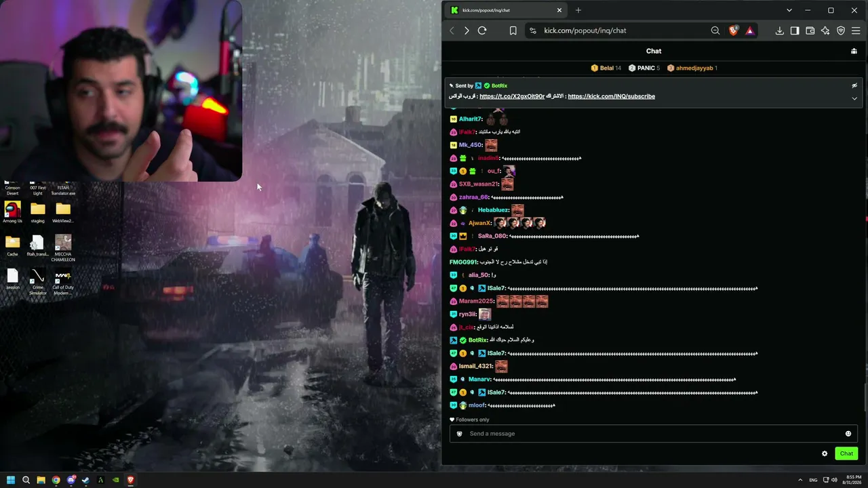Screen dimensions: 868x488
Task: Open Steam from the taskbar
Action: [85, 480]
